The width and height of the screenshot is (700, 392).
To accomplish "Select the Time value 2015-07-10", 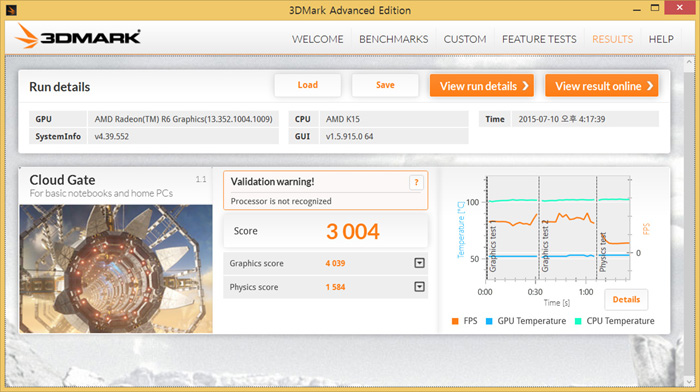I will tap(562, 119).
